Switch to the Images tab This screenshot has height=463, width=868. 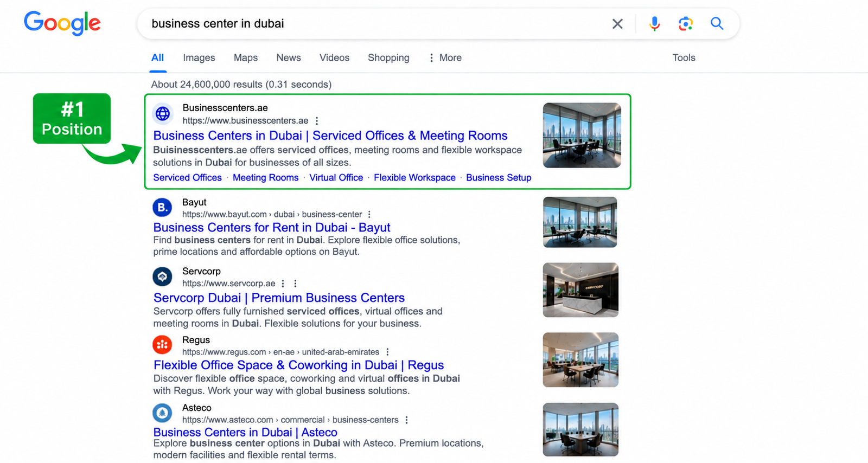[x=199, y=57]
